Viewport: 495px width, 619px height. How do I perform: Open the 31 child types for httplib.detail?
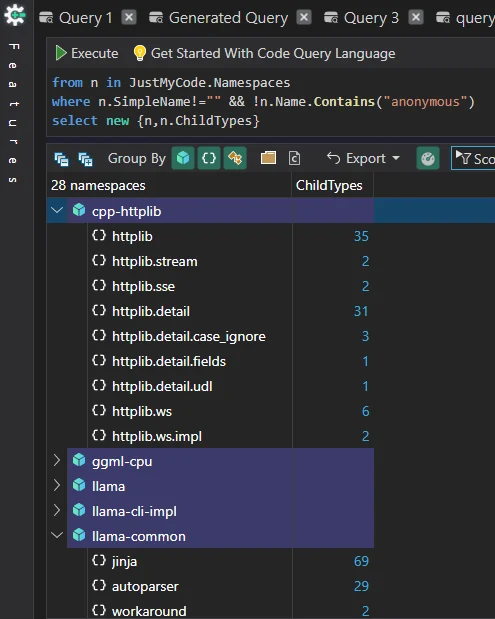point(361,311)
